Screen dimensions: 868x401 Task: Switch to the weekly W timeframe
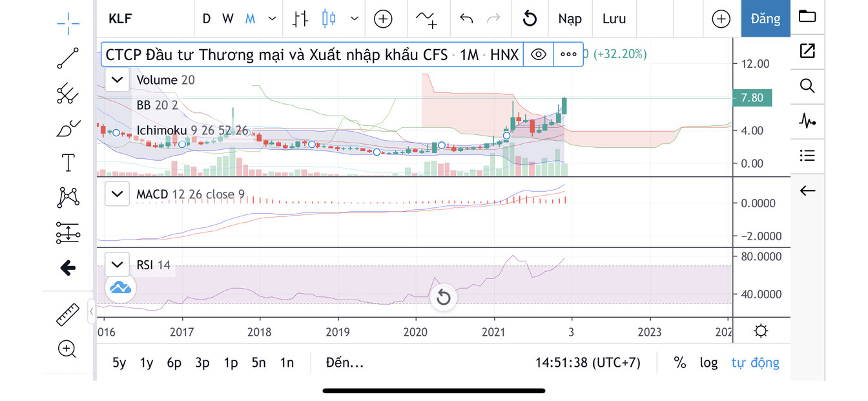coord(228,19)
